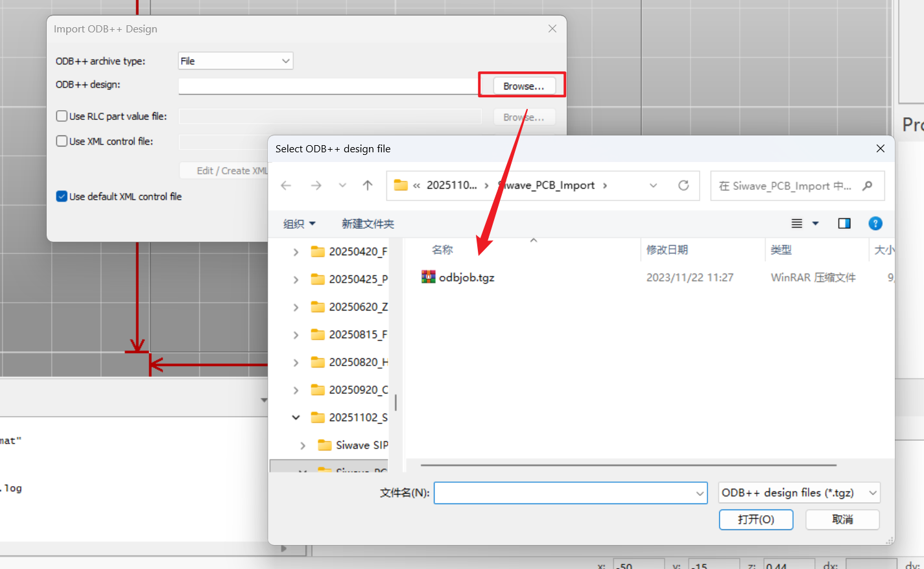Expand the 20250920_C folder node
Screen dimensions: 924x569
point(296,390)
